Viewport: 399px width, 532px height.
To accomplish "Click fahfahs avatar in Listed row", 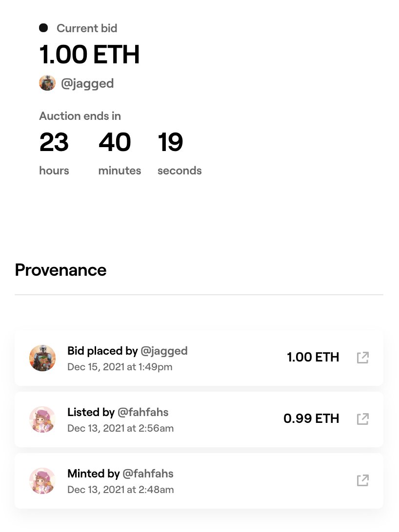I will (42, 419).
